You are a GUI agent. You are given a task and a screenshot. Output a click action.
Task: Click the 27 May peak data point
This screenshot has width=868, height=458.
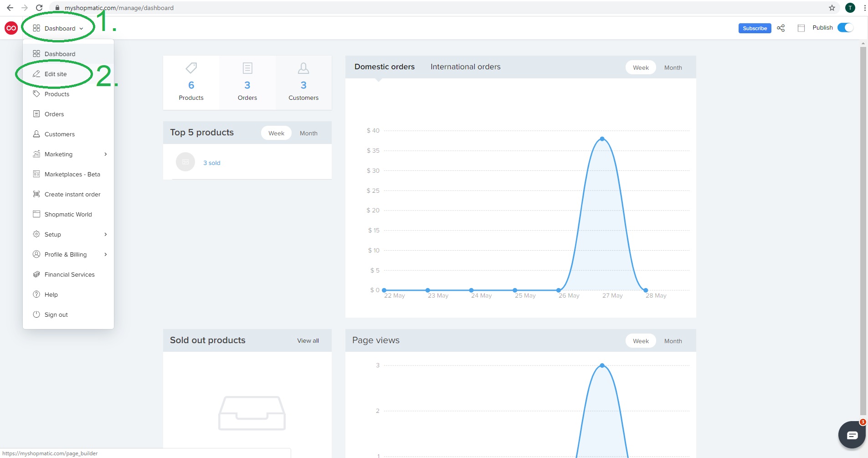click(602, 139)
